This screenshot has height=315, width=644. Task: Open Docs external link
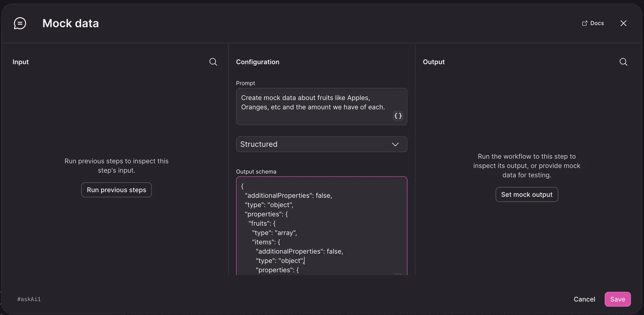tap(593, 23)
